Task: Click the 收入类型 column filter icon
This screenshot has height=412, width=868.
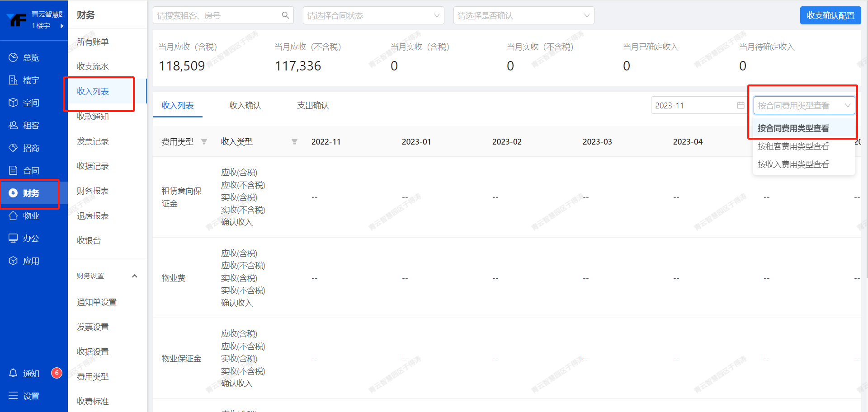Action: [294, 142]
